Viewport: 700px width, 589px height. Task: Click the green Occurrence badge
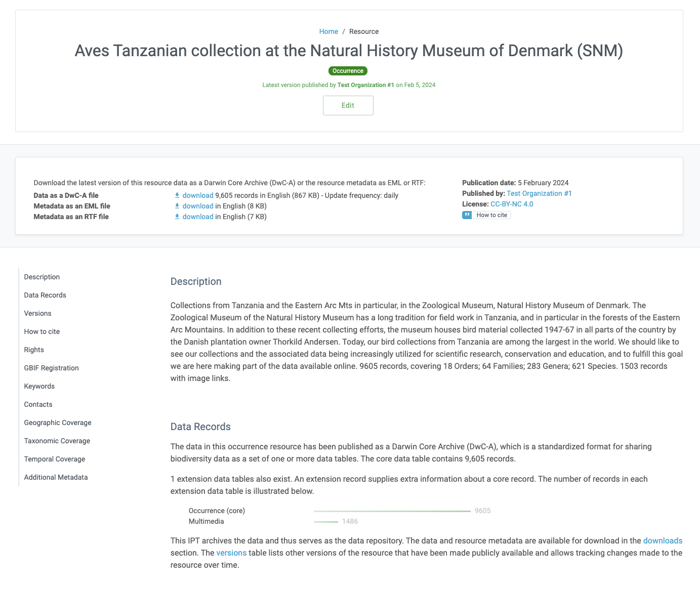click(348, 71)
